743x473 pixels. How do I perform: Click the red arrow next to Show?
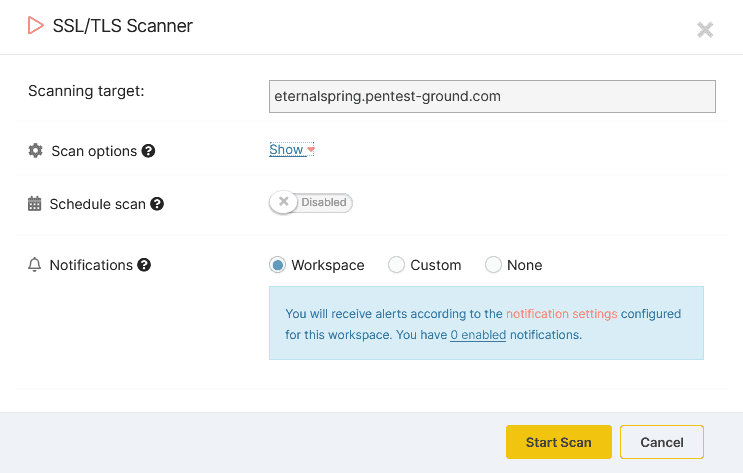coord(311,151)
